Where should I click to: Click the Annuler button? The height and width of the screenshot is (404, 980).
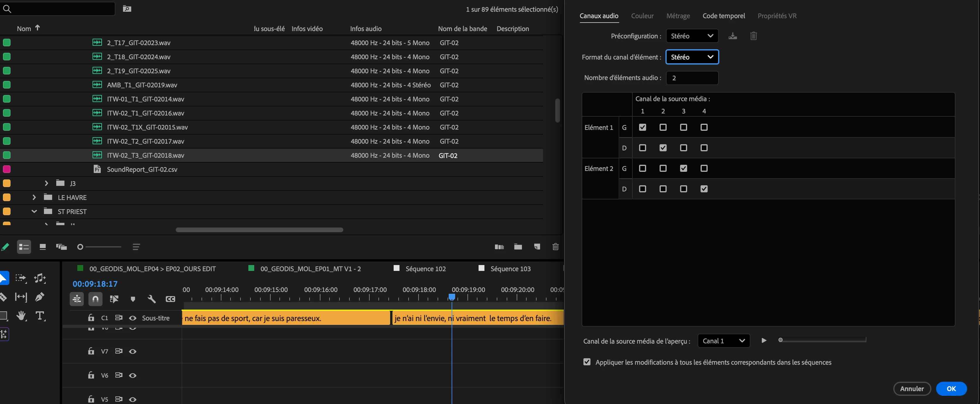pos(911,388)
